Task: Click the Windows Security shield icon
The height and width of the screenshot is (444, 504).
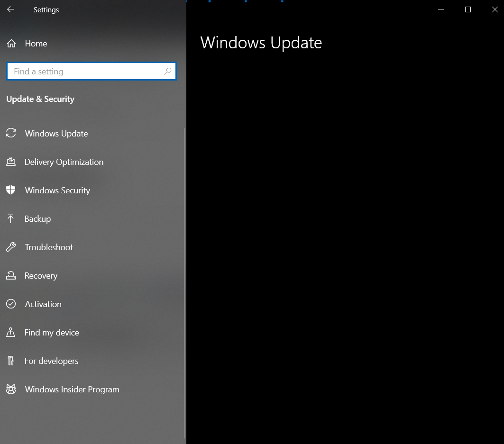Action: [x=10, y=190]
